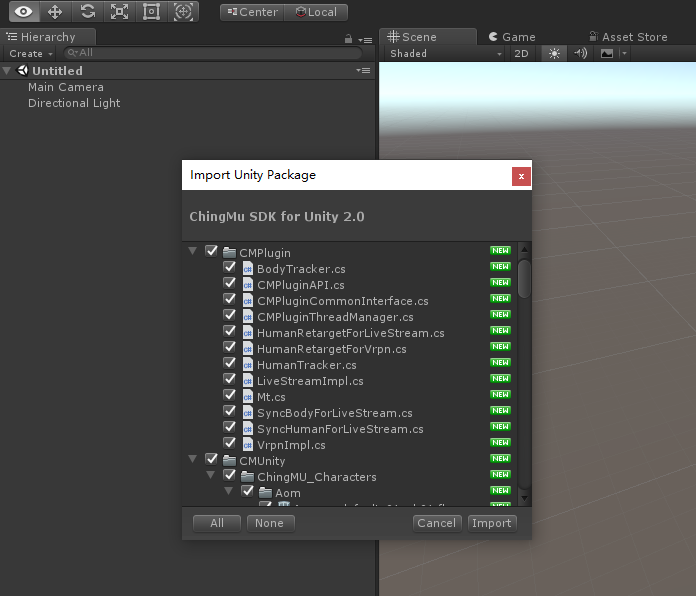Collapse the Untitled scene in Hierarchy
The height and width of the screenshot is (596, 696).
7,71
